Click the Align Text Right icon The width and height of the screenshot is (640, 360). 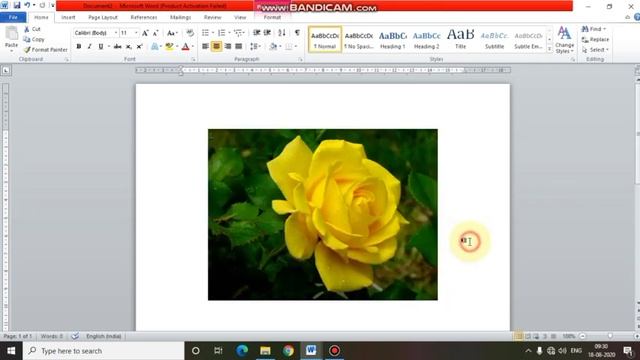[x=227, y=47]
